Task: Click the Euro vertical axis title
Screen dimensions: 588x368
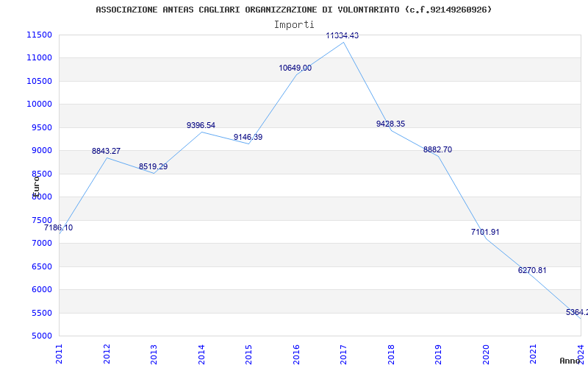Action: pyautogui.click(x=36, y=185)
